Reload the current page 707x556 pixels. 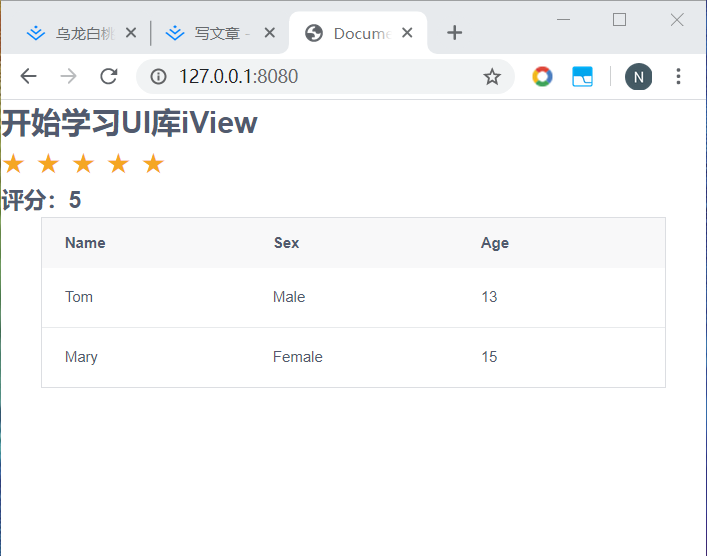[x=109, y=76]
